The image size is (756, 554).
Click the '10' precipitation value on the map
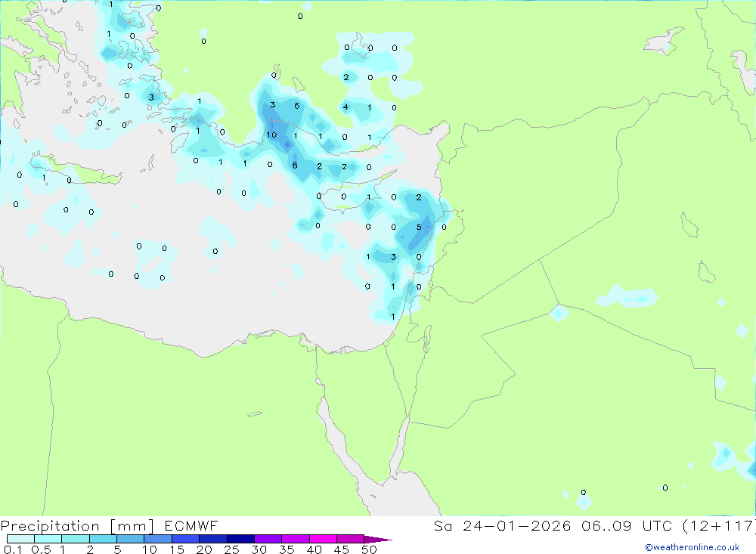coord(271,135)
